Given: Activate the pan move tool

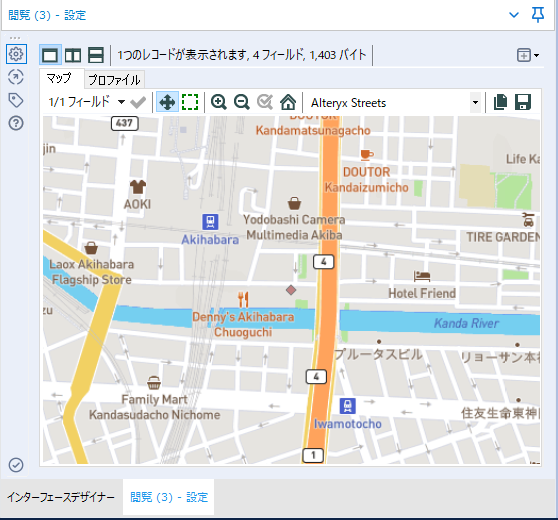Looking at the screenshot, I should [167, 103].
